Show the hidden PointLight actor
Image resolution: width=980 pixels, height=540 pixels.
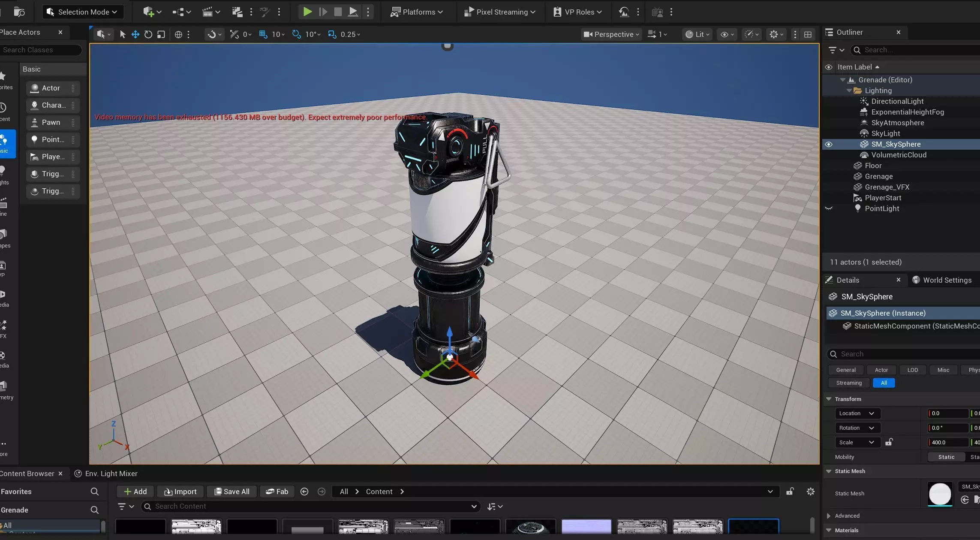point(829,208)
